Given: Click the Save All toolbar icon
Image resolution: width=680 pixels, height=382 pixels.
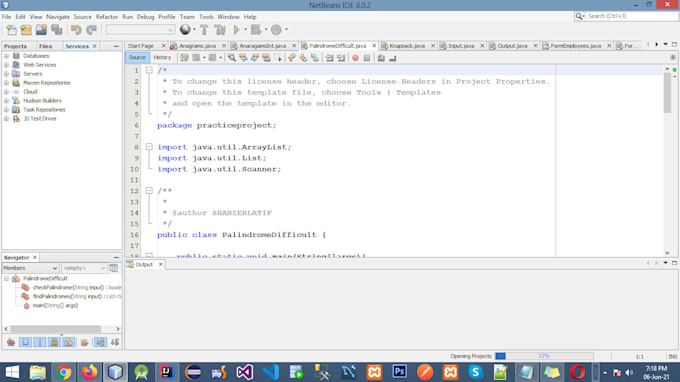Looking at the screenshot, I should pyautogui.click(x=56, y=29).
